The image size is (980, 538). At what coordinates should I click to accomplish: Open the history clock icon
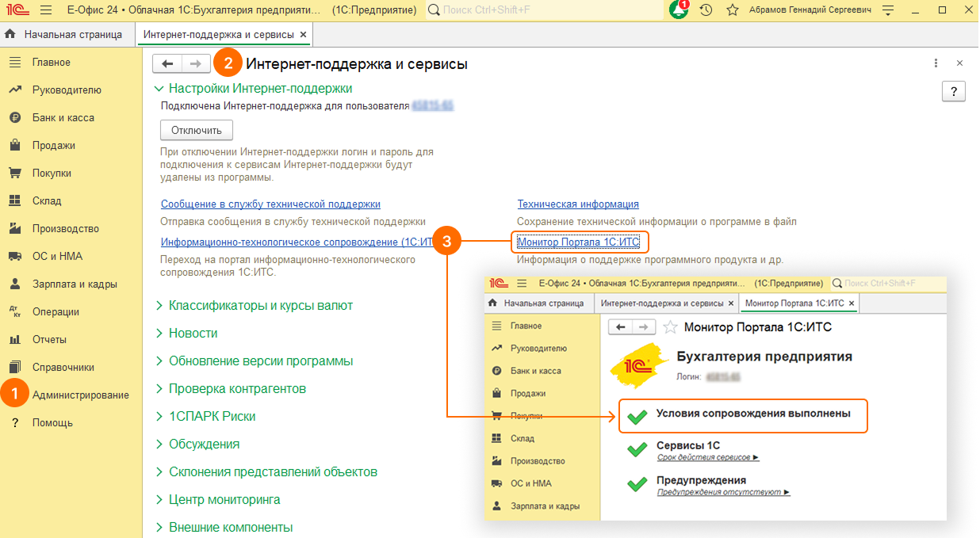[706, 10]
